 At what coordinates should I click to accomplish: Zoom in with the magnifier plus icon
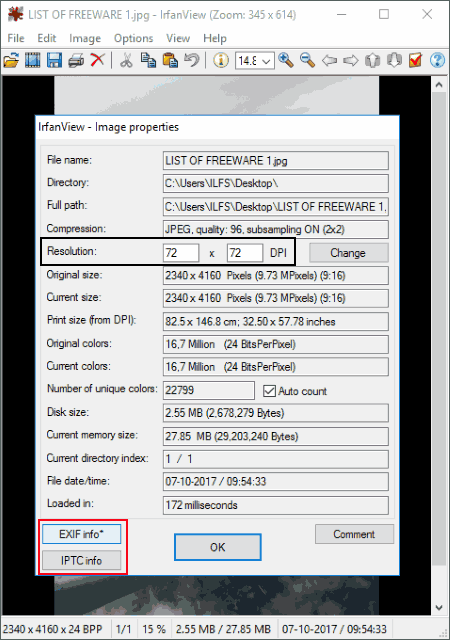tap(286, 60)
